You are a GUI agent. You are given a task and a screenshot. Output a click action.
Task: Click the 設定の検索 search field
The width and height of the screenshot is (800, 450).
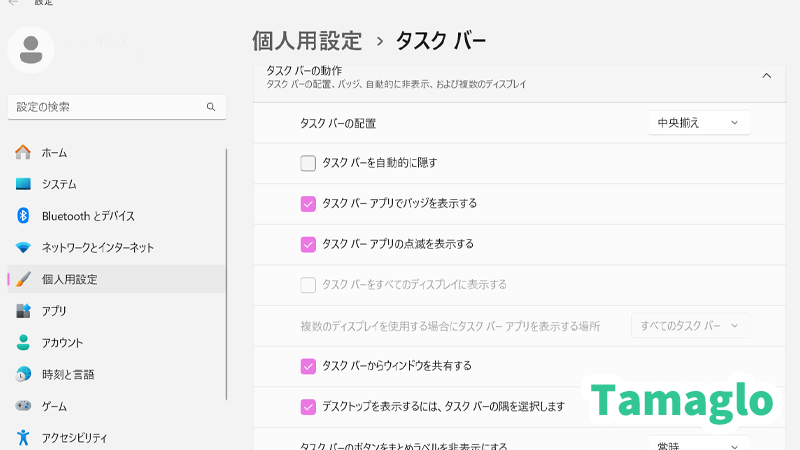click(x=117, y=107)
